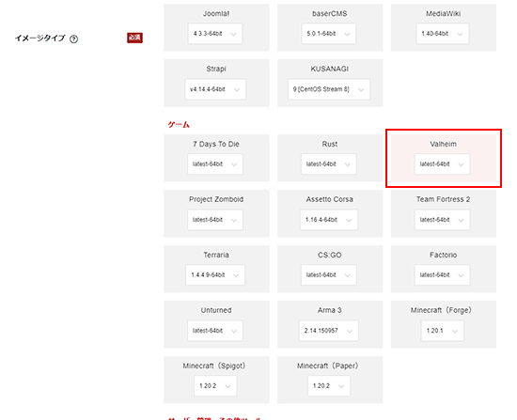This screenshot has height=420, width=517.
Task: Open the KUSANAGI CentOS Stream 8 dropdown
Action: (x=329, y=89)
